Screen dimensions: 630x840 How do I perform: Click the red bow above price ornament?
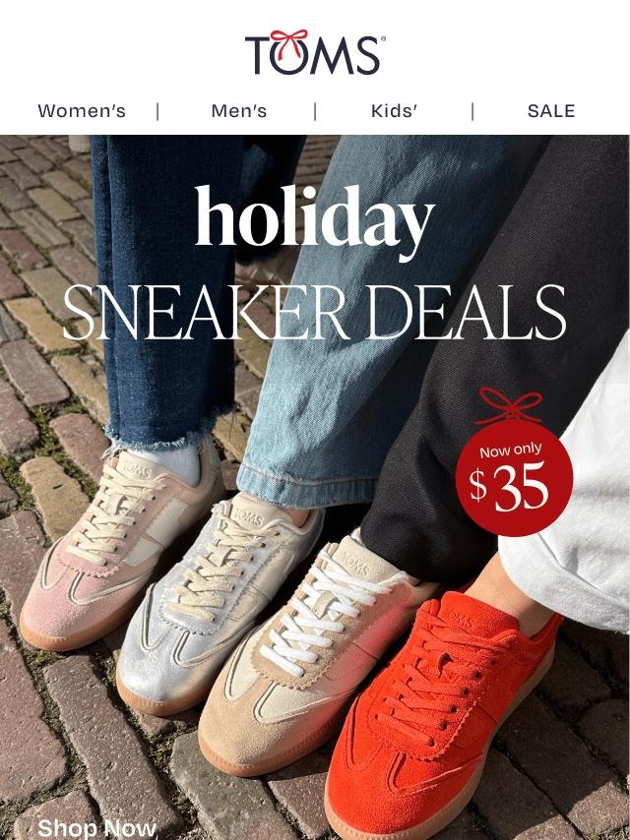coord(509,404)
